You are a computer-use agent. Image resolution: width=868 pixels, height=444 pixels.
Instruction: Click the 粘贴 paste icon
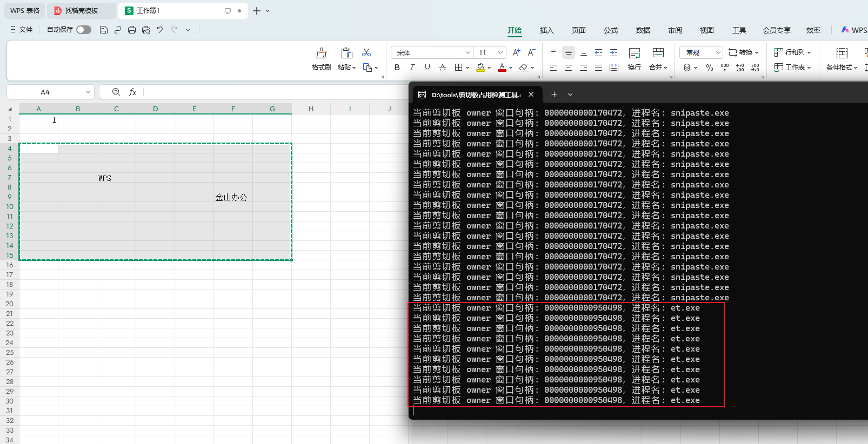[346, 53]
